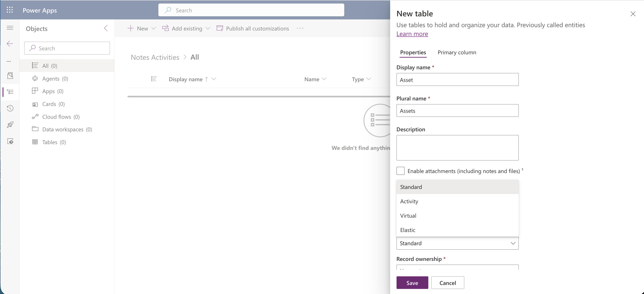Viewport: 644px width, 294px height.
Task: Click the Publish all customizations icon
Action: tap(220, 28)
